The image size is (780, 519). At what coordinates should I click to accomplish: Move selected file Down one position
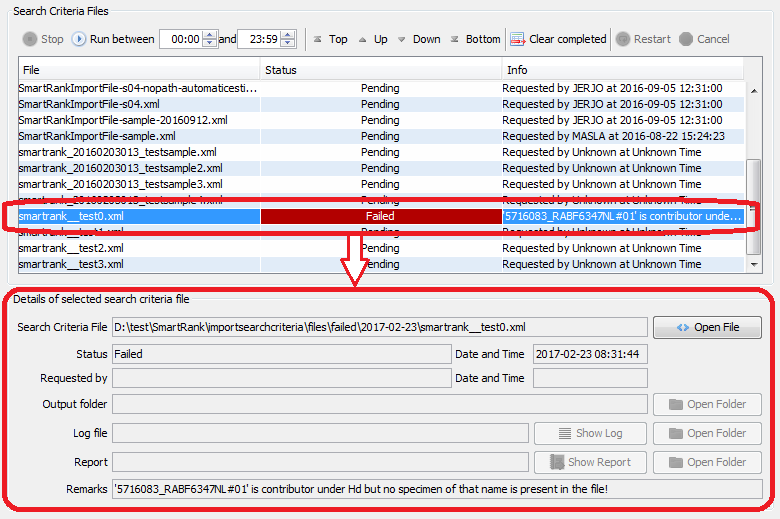tap(417, 39)
